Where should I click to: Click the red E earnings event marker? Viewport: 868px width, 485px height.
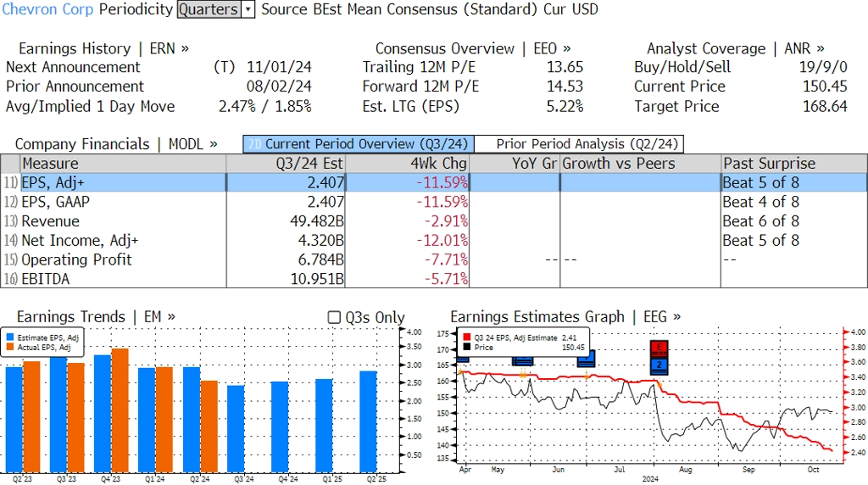(659, 348)
